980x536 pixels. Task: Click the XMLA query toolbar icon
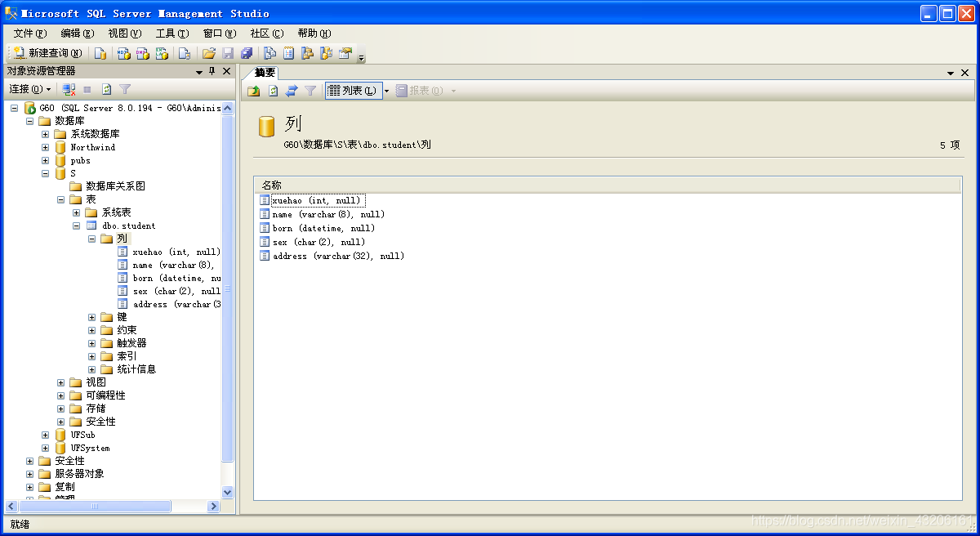click(x=162, y=53)
